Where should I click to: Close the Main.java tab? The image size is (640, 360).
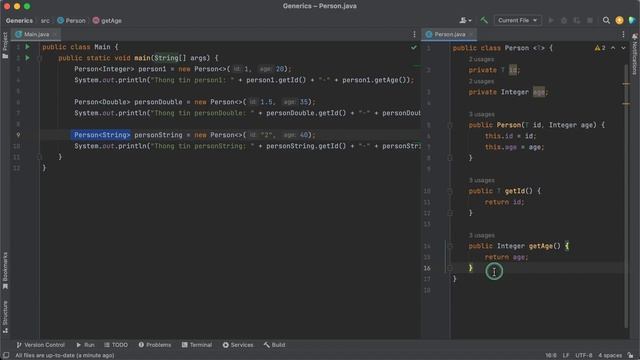tap(56, 34)
